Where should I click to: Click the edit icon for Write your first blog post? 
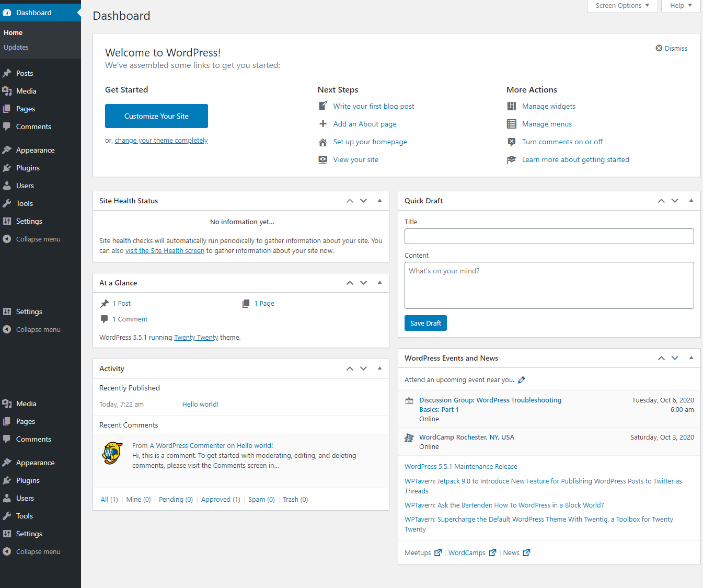point(323,106)
